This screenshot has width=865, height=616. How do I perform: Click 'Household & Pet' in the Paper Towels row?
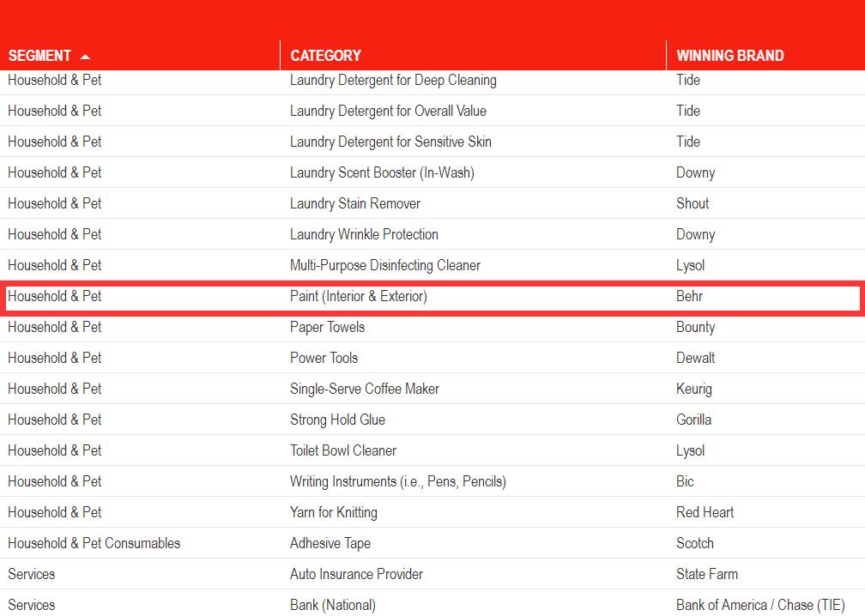55,327
